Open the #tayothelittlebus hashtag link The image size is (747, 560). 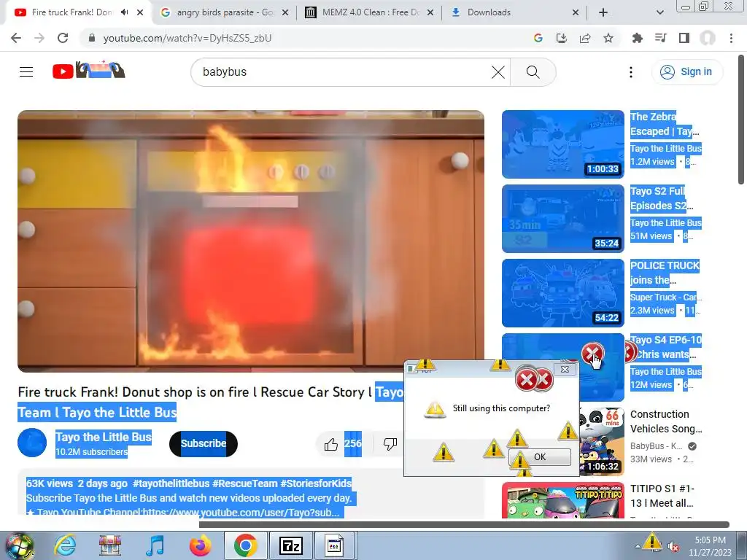click(171, 483)
